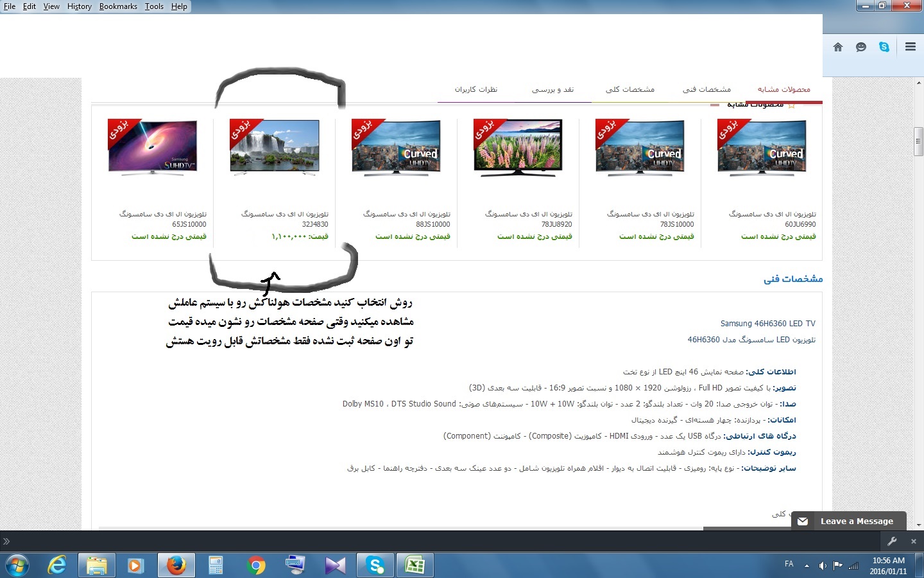Expand the bottom bar double-chevron
Screen dimensions: 924x578
click(x=6, y=541)
